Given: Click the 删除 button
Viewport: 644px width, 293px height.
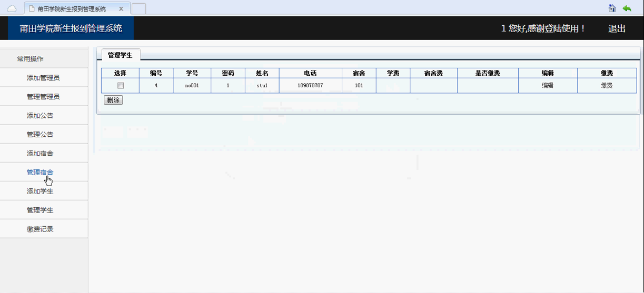Looking at the screenshot, I should tap(113, 100).
